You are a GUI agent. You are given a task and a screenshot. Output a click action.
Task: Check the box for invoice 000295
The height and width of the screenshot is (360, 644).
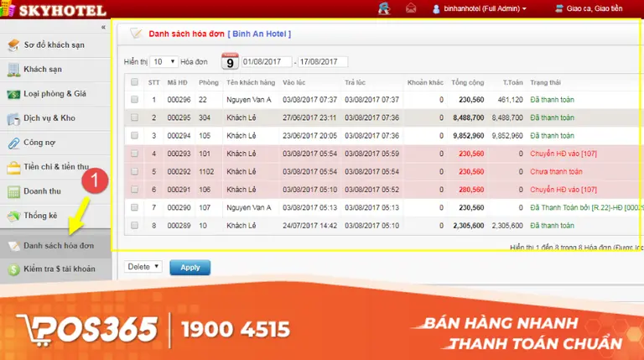tap(134, 117)
